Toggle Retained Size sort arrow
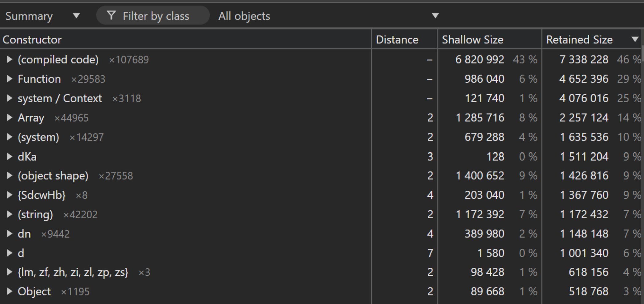This screenshot has width=644, height=304. 635,39
